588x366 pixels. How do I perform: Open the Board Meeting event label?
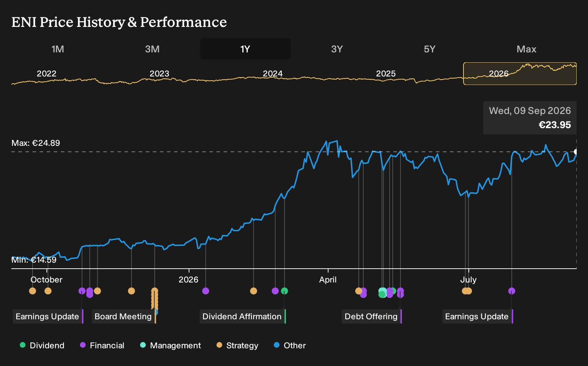click(124, 316)
